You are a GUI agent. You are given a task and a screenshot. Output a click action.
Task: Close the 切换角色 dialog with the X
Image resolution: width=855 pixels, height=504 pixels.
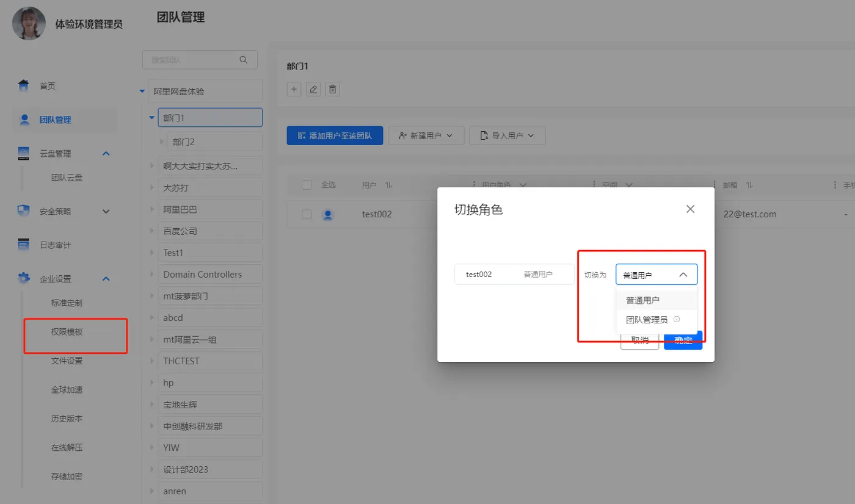pyautogui.click(x=690, y=209)
